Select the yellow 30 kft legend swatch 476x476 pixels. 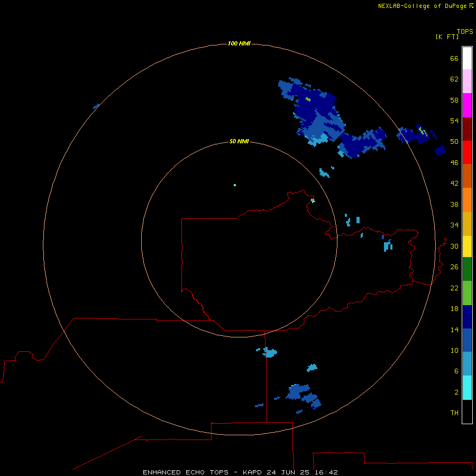[x=467, y=246]
